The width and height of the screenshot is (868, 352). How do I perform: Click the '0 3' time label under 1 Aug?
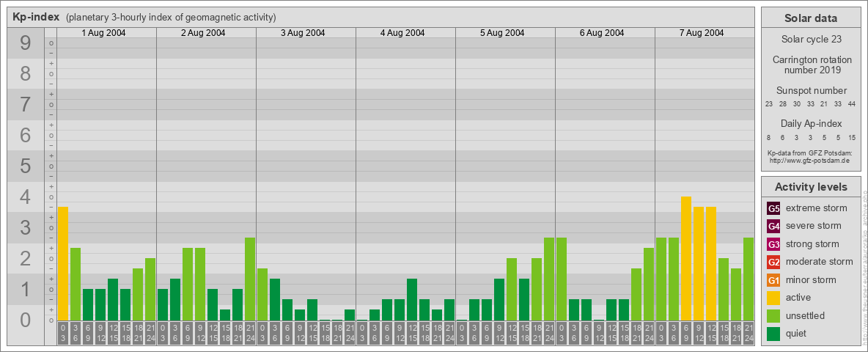tap(62, 333)
